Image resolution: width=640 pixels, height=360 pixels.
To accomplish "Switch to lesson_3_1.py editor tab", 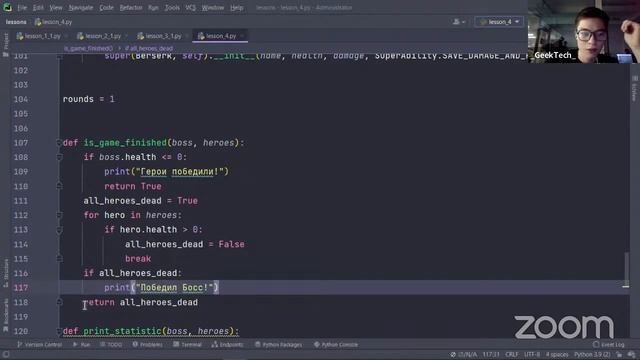I will click(x=163, y=36).
